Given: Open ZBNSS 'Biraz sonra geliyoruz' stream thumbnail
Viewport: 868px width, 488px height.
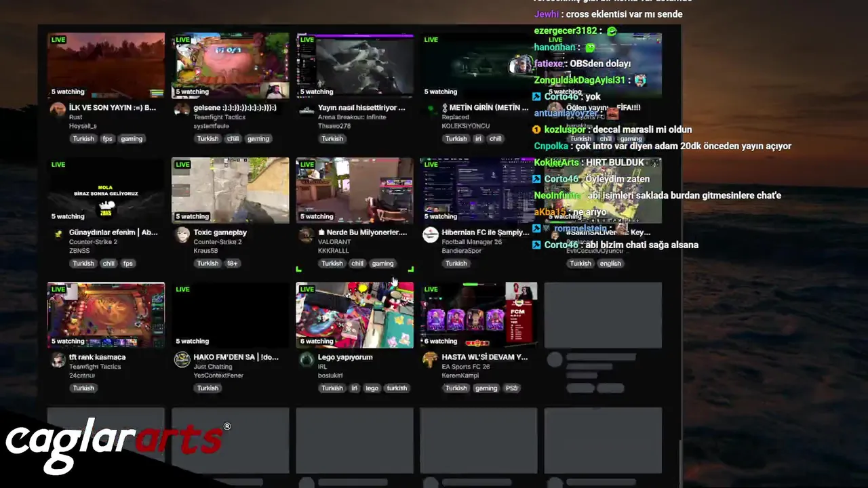Looking at the screenshot, I should coord(106,190).
